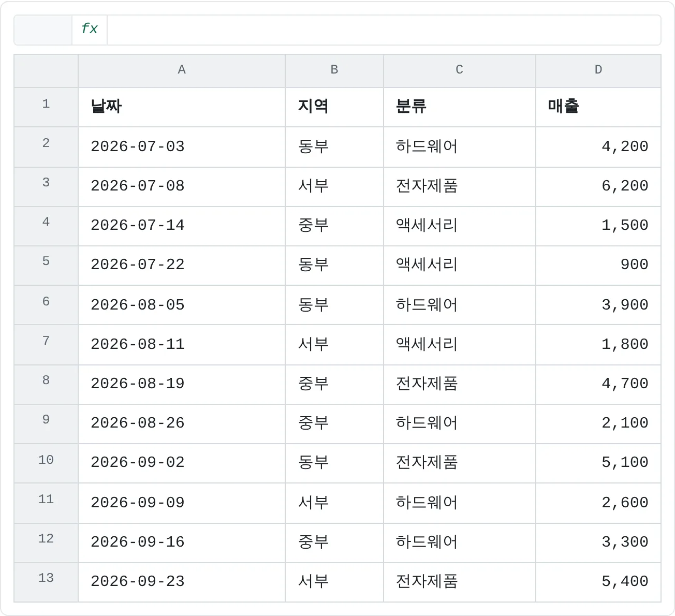Select row 1 header

tap(46, 107)
